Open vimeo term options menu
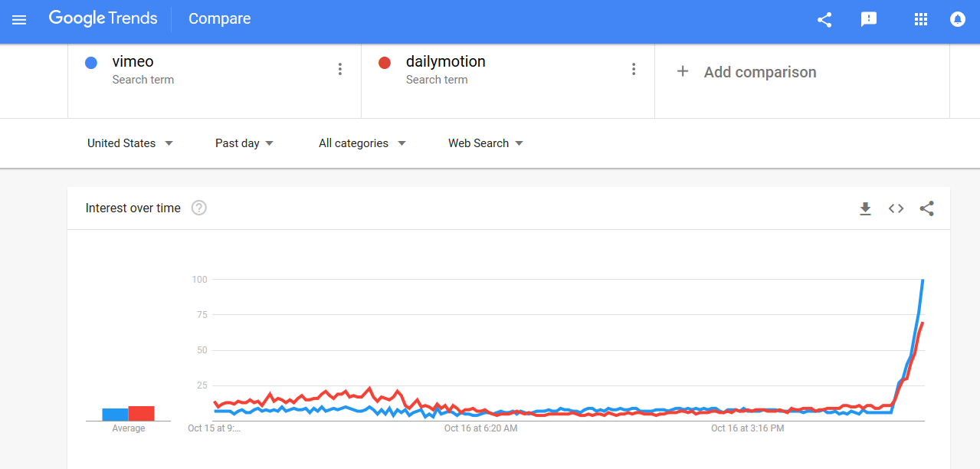This screenshot has width=980, height=469. pyautogui.click(x=340, y=69)
